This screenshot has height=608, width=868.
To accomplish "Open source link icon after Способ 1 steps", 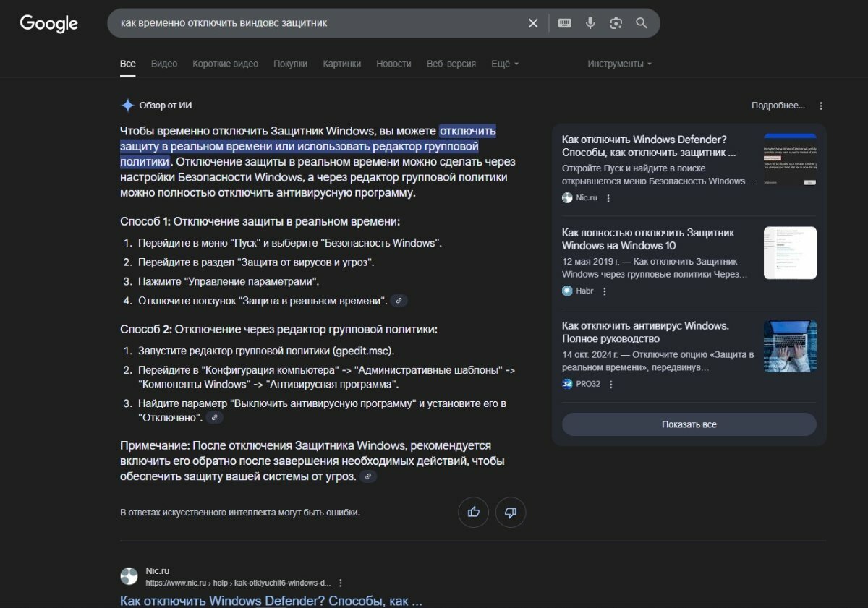I will tap(399, 301).
